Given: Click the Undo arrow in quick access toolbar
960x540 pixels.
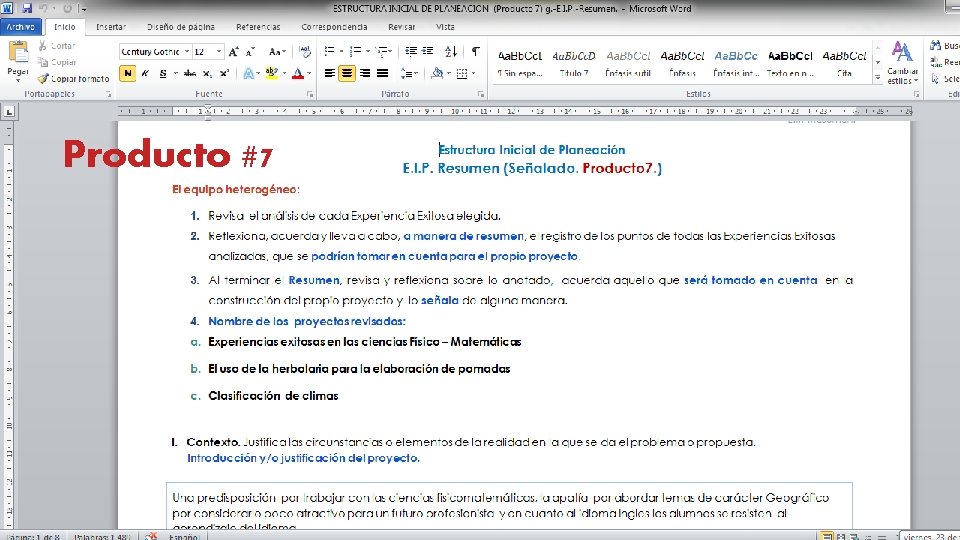Looking at the screenshot, I should point(44,9).
